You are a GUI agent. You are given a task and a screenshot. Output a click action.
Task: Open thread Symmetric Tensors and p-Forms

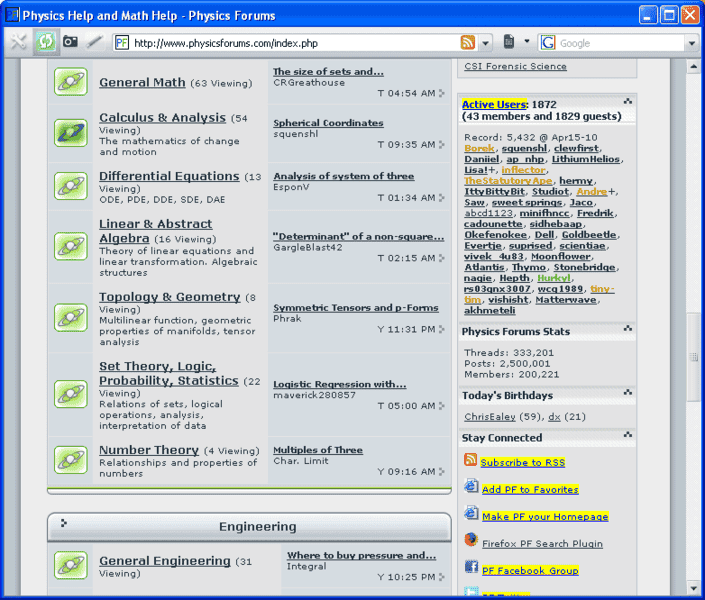[x=356, y=308]
